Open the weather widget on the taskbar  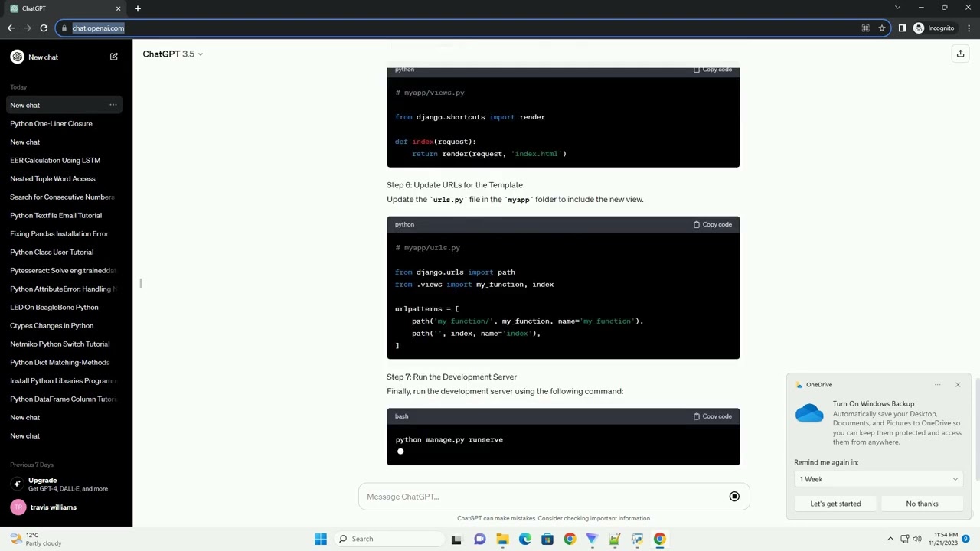(x=35, y=539)
